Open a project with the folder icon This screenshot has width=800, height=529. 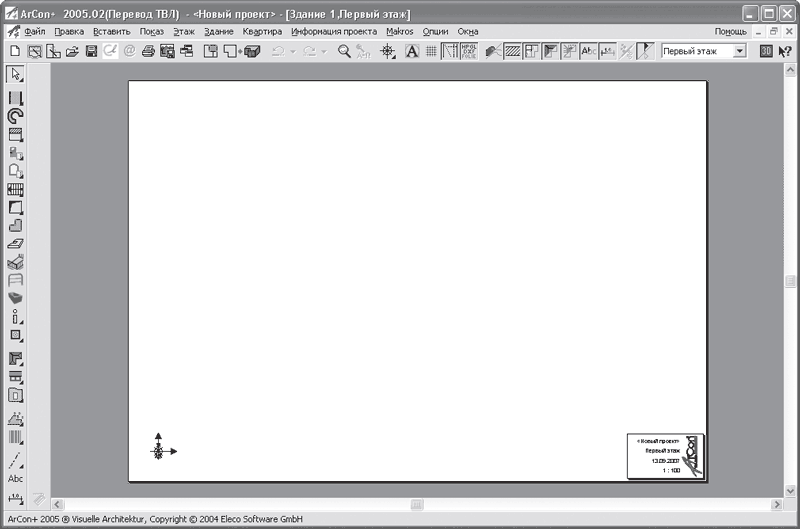click(x=72, y=51)
